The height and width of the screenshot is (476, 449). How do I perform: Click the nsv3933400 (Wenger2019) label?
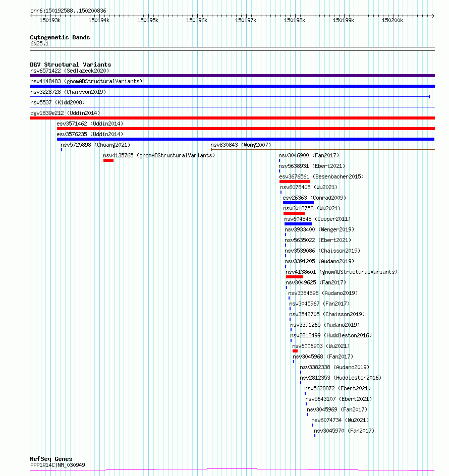click(319, 230)
